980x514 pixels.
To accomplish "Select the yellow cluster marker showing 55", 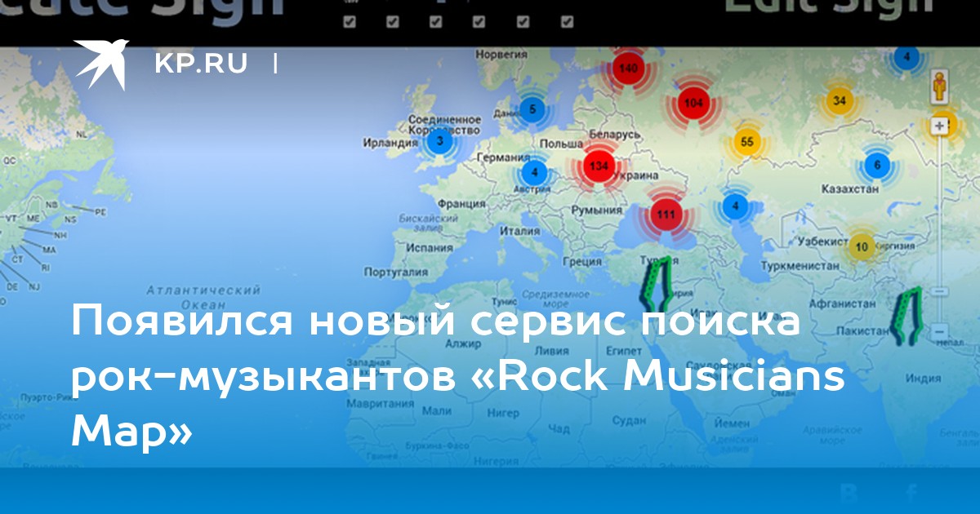I will point(746,142).
